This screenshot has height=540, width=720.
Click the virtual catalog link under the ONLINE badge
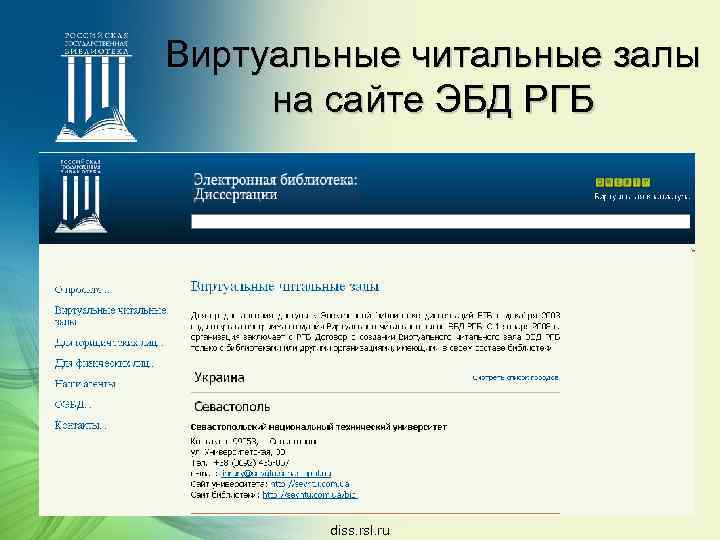pyautogui.click(x=641, y=197)
